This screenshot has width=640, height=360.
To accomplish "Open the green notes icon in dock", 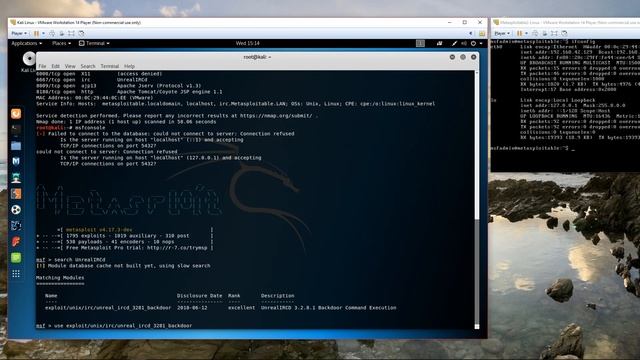I will point(16,258).
